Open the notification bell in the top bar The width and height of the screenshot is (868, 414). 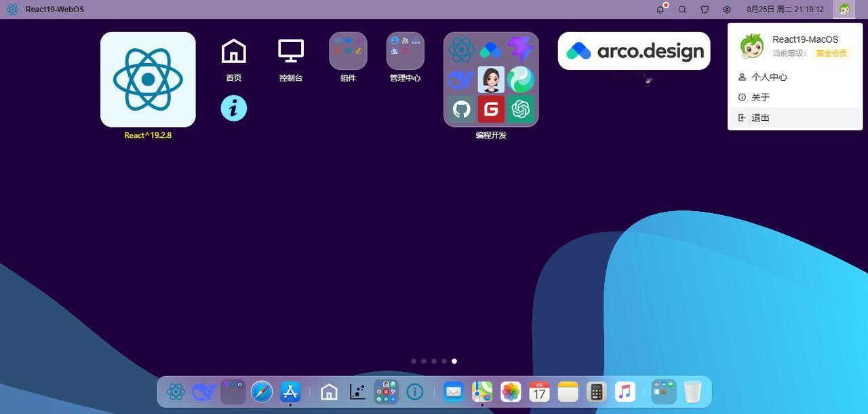pos(660,10)
